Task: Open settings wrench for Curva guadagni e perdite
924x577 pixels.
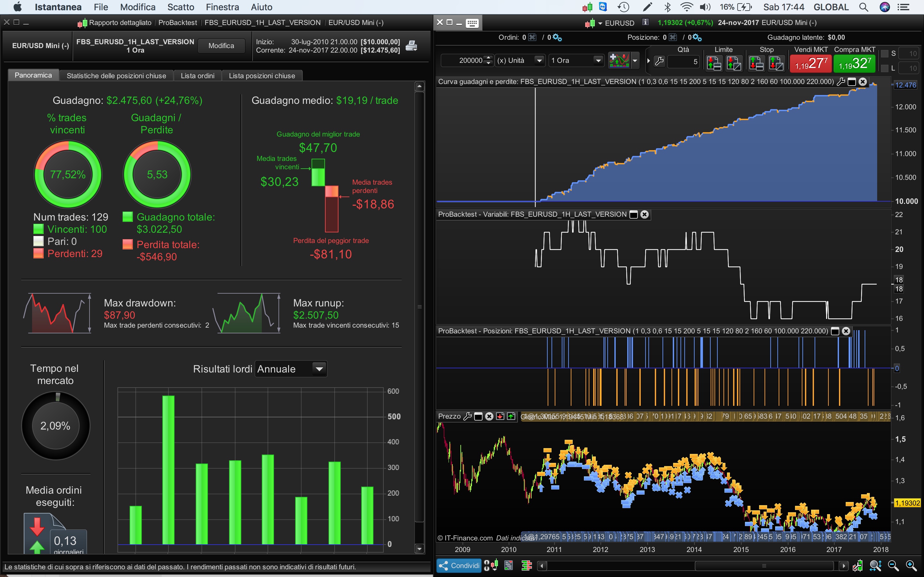Action: coord(840,82)
